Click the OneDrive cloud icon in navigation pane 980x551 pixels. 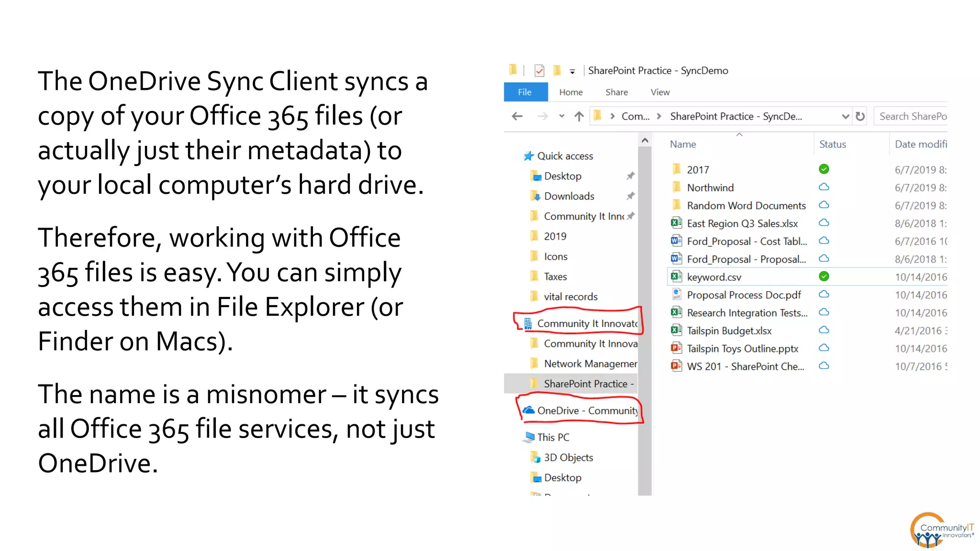[x=529, y=410]
